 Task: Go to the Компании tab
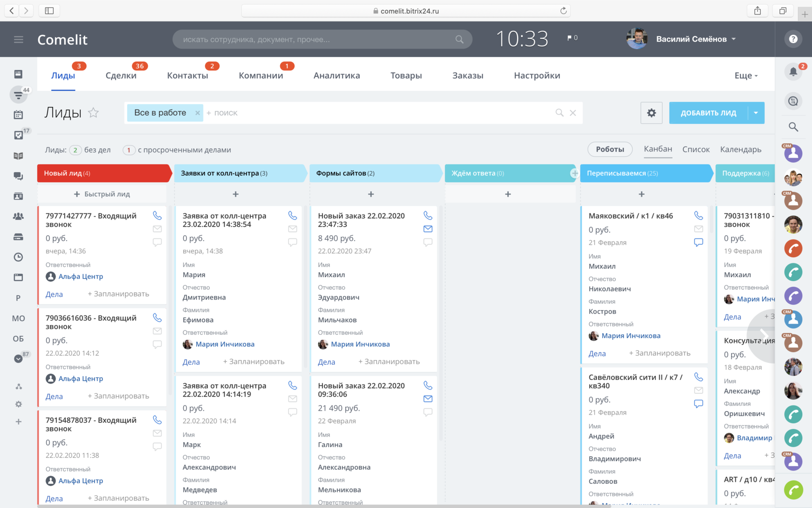pyautogui.click(x=261, y=75)
